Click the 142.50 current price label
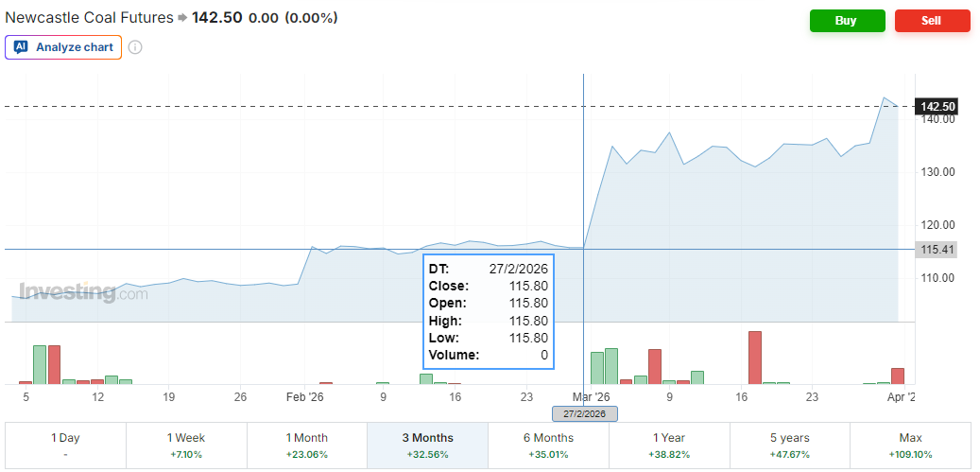The image size is (980, 472). tap(937, 107)
